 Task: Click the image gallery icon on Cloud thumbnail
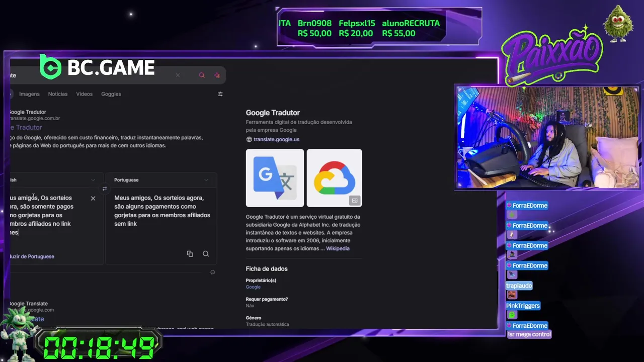[x=355, y=201]
